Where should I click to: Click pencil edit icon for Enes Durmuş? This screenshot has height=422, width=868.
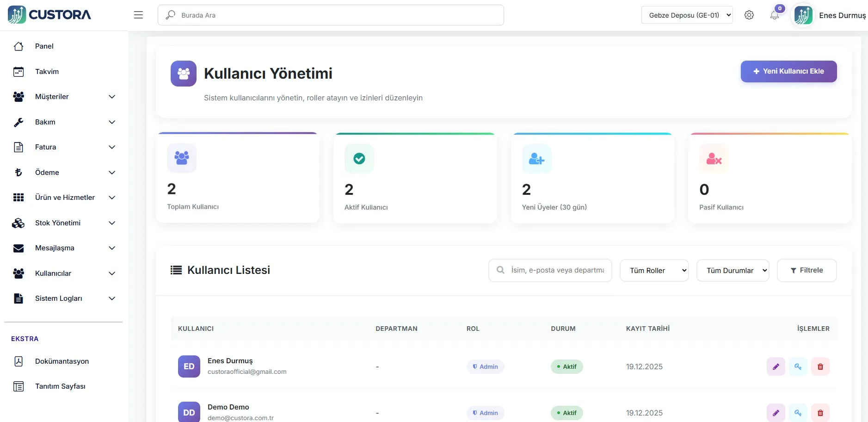[x=776, y=366]
